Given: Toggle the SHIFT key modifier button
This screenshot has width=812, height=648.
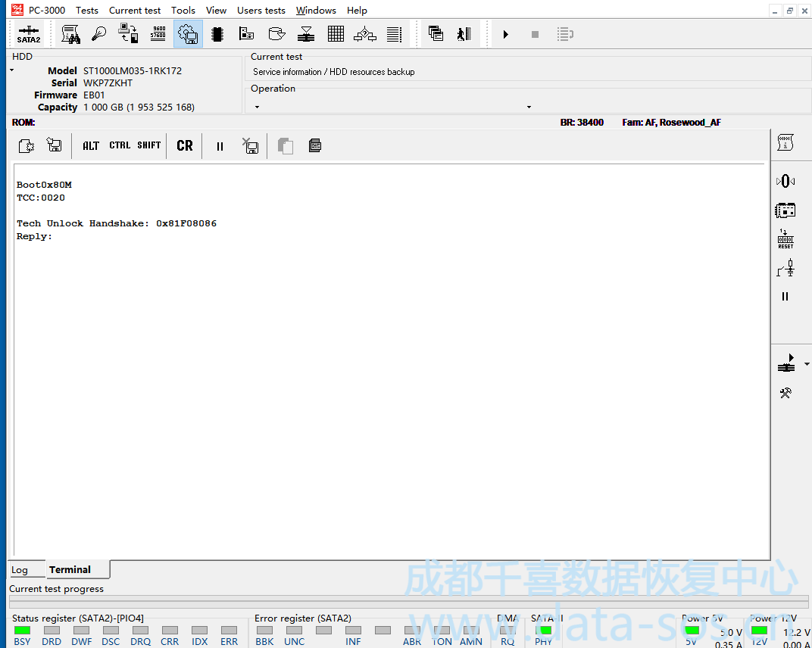Looking at the screenshot, I should tap(149, 145).
